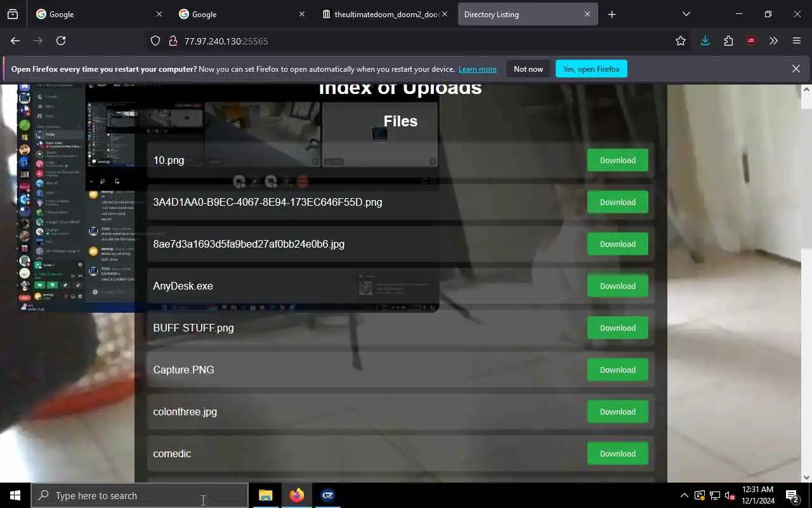812x508 pixels.
Task: Download the comedic file
Action: [x=617, y=453]
